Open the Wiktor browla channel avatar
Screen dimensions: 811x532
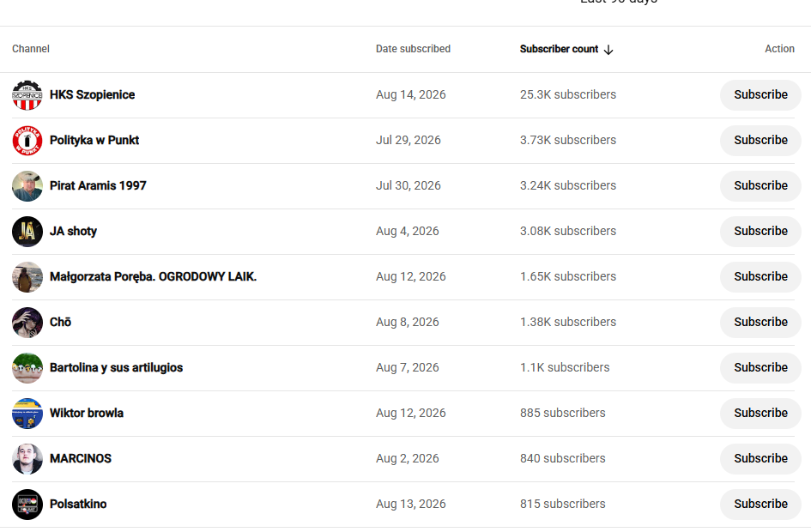pos(27,414)
